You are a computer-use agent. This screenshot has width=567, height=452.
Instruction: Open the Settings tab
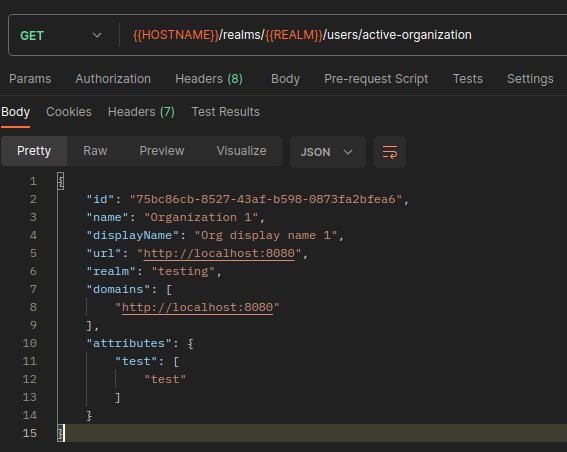coord(530,79)
